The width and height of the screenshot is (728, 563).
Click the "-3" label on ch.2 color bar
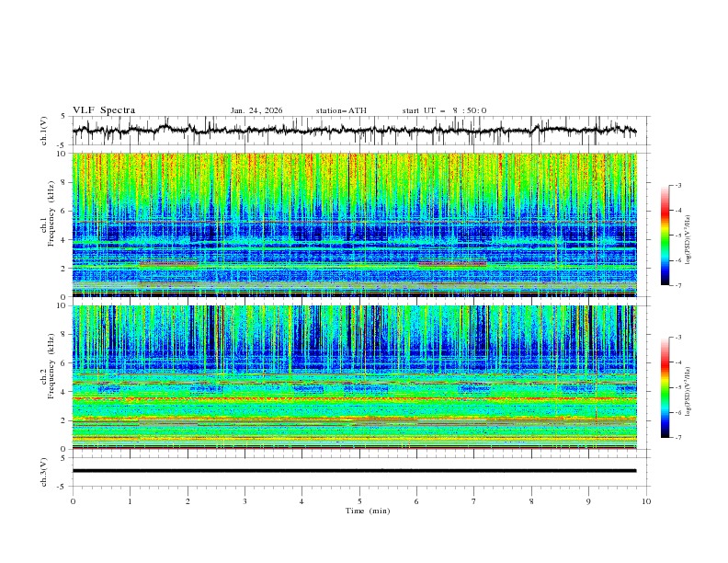pyautogui.click(x=677, y=338)
